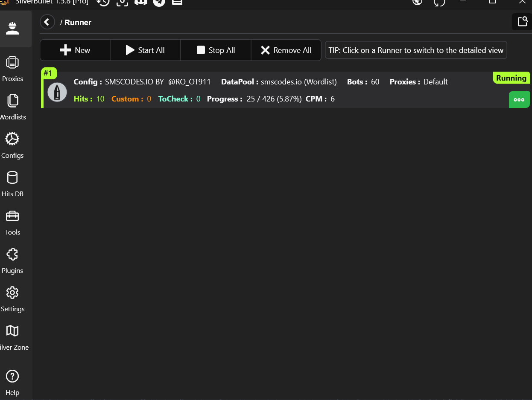The width and height of the screenshot is (532, 400).
Task: Click the note search icon at top right
Action: click(522, 22)
